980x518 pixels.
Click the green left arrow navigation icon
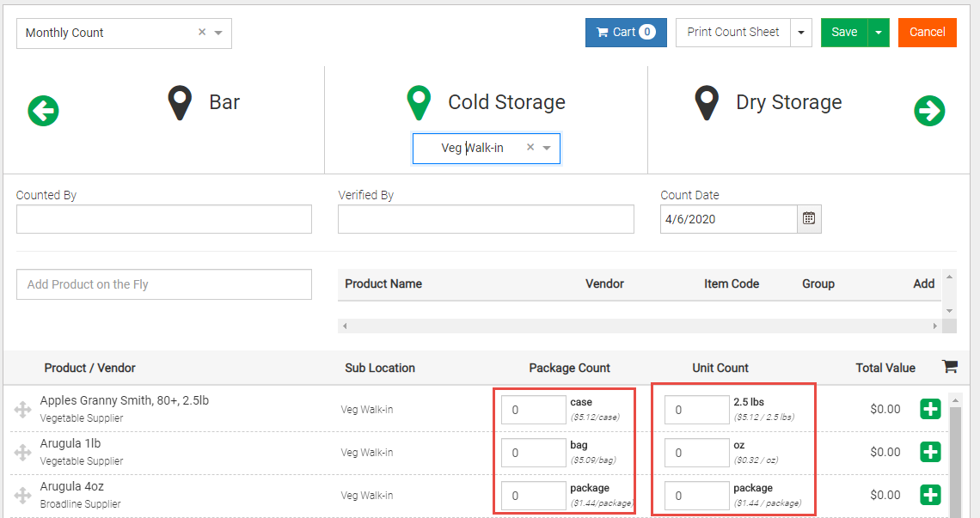point(43,111)
